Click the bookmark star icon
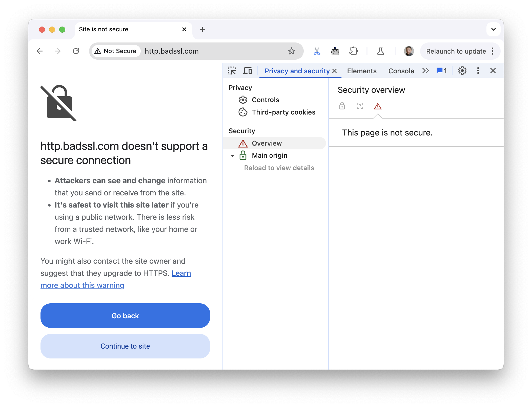 (x=291, y=51)
